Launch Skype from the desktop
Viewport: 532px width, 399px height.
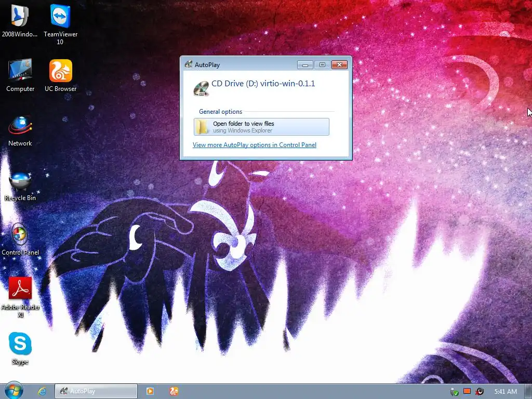pyautogui.click(x=20, y=348)
